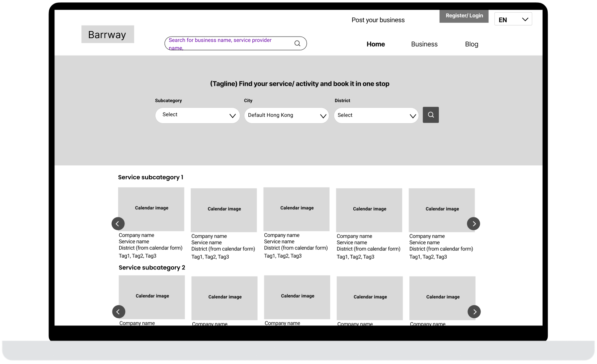The height and width of the screenshot is (364, 597).
Task: Click the Register/ Login button
Action: click(x=464, y=16)
